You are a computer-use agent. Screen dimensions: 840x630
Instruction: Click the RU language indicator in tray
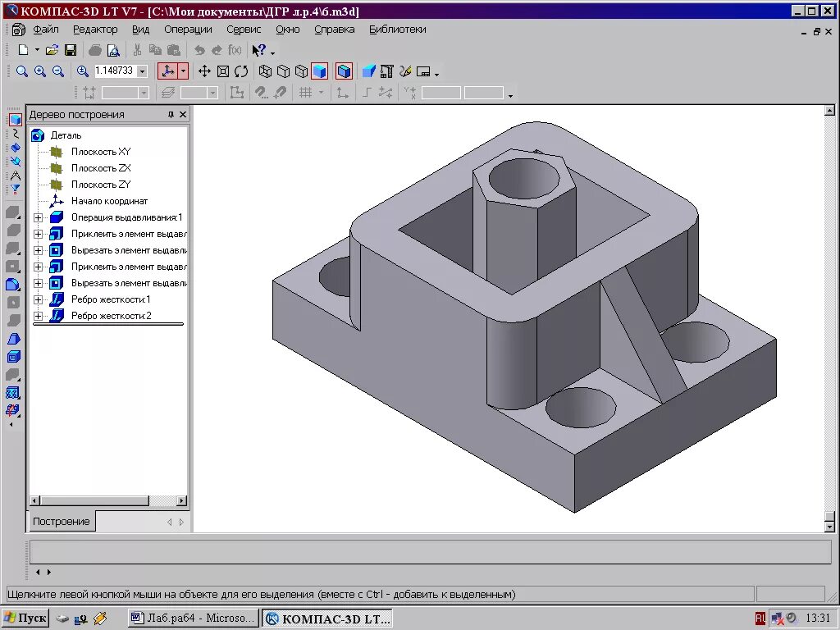click(760, 619)
